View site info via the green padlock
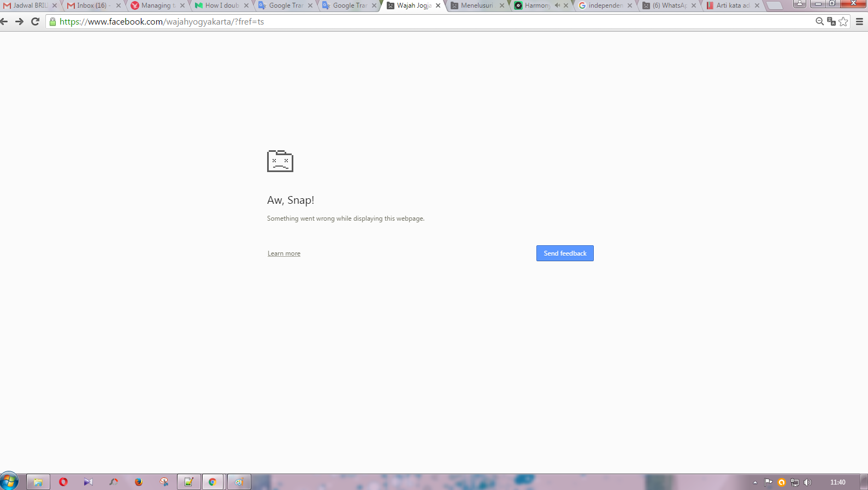868x490 pixels. point(53,22)
